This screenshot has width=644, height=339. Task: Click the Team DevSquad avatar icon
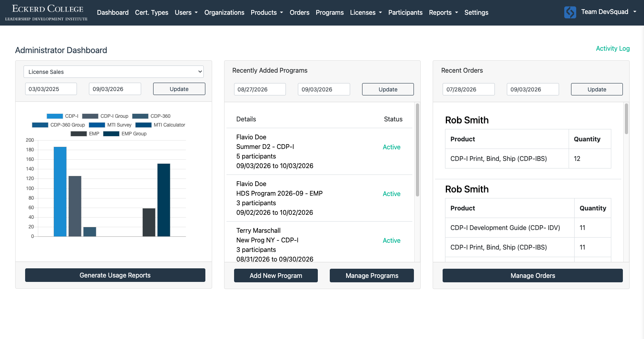570,12
